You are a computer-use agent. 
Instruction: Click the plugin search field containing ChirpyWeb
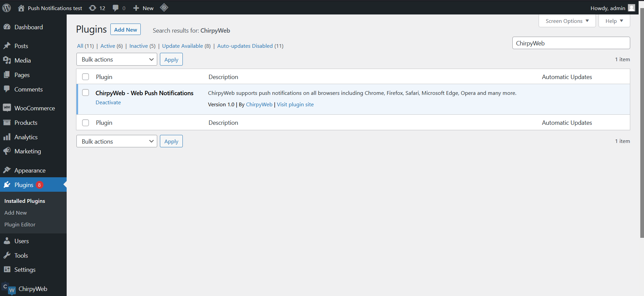571,43
